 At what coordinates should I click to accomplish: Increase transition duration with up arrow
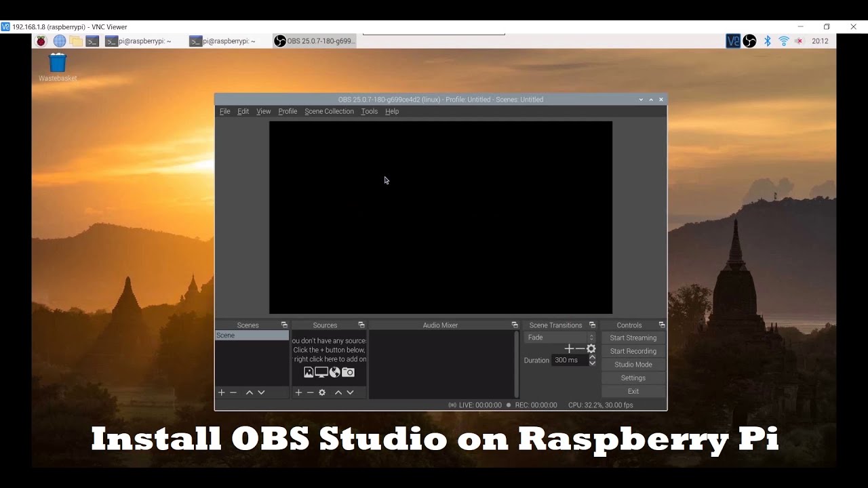coord(592,357)
